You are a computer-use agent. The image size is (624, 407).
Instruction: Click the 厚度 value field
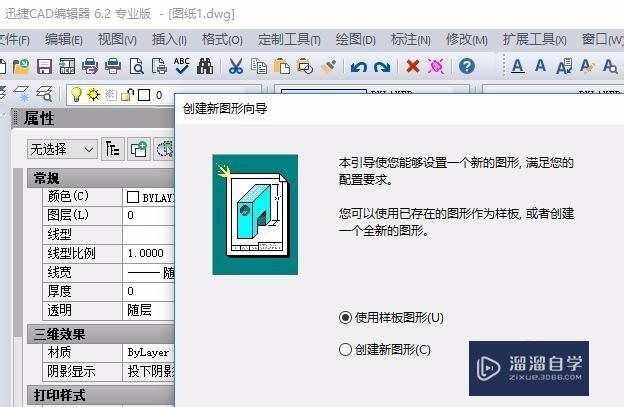[149, 291]
